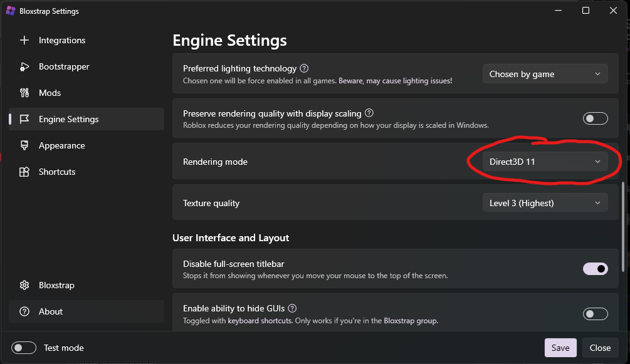Click help icon beside Preferred lighting technology
Viewport: 630px width, 364px height.
click(304, 68)
